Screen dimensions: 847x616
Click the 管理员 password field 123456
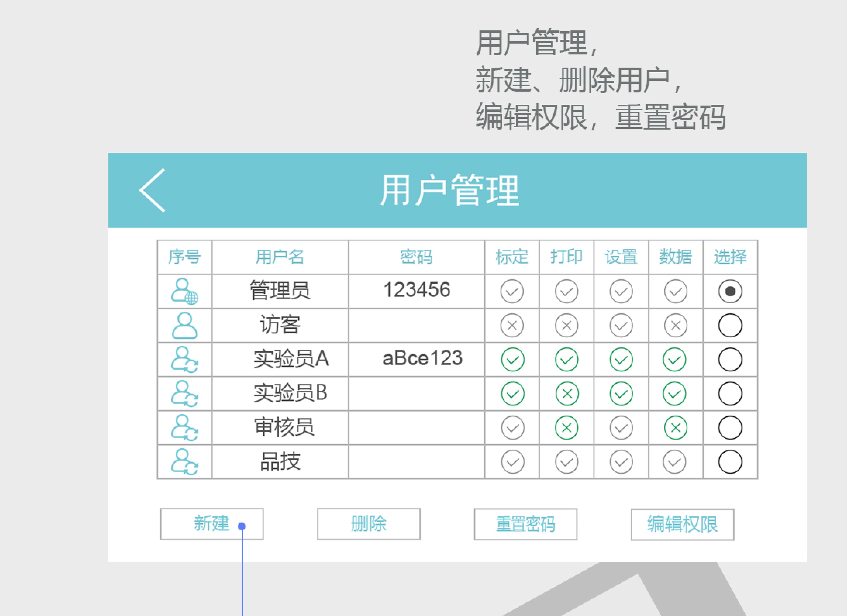point(417,290)
